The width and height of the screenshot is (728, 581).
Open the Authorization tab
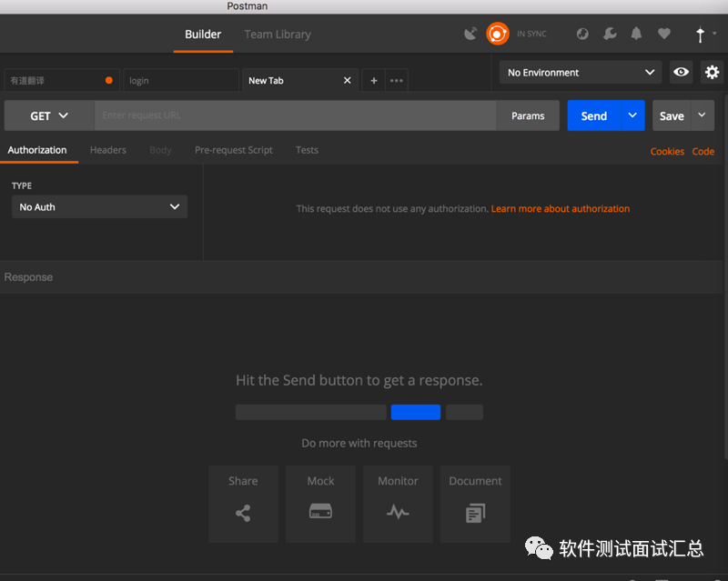click(37, 150)
